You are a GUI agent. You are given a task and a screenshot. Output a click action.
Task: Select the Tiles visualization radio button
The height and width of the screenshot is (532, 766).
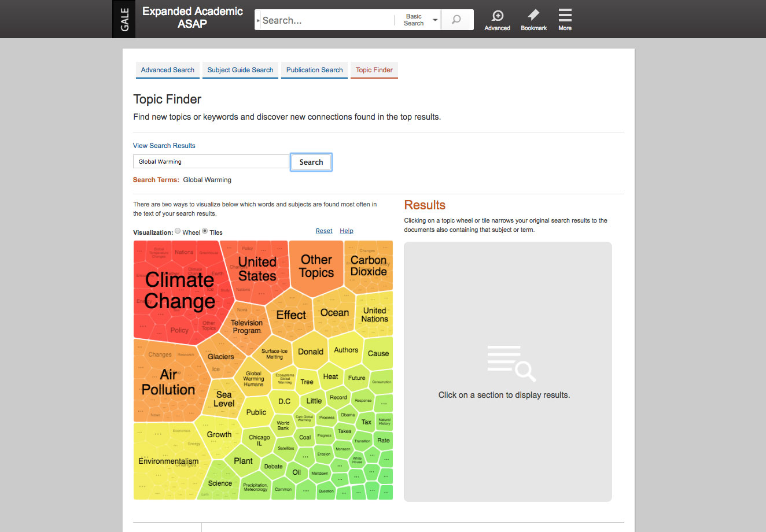pyautogui.click(x=205, y=231)
